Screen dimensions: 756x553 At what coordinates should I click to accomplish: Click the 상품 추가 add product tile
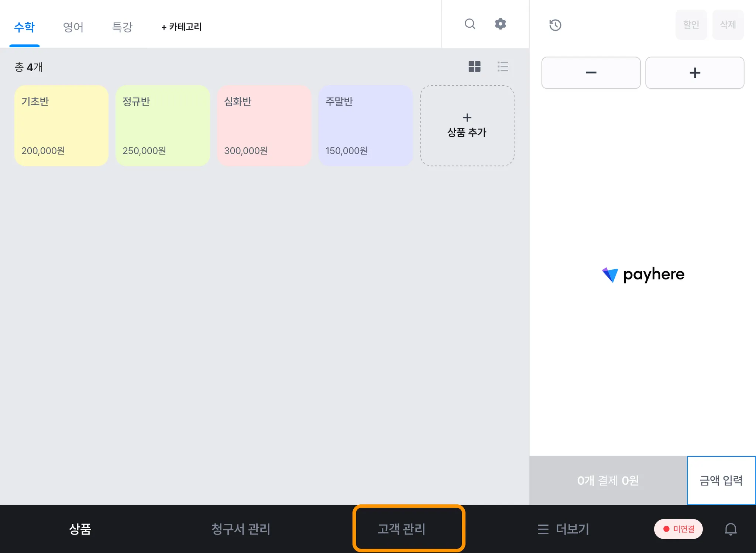pyautogui.click(x=467, y=126)
